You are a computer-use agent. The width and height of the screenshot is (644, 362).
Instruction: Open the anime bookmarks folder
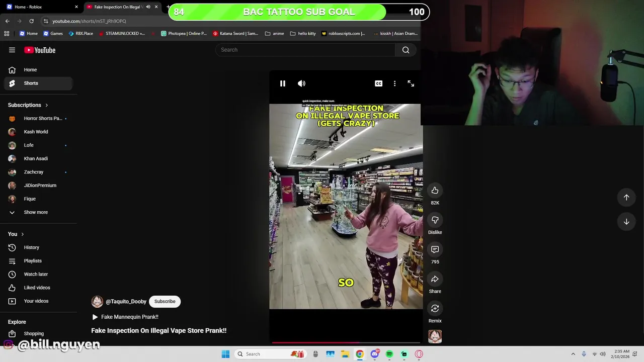[275, 34]
